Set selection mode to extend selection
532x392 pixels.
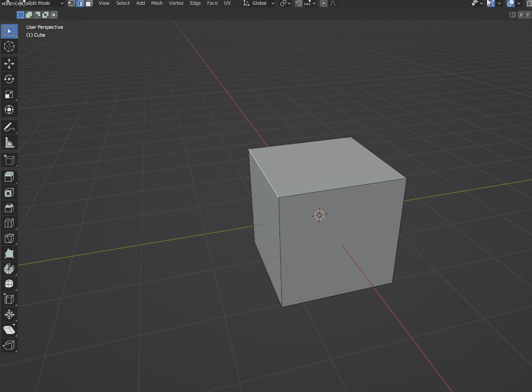pos(29,15)
